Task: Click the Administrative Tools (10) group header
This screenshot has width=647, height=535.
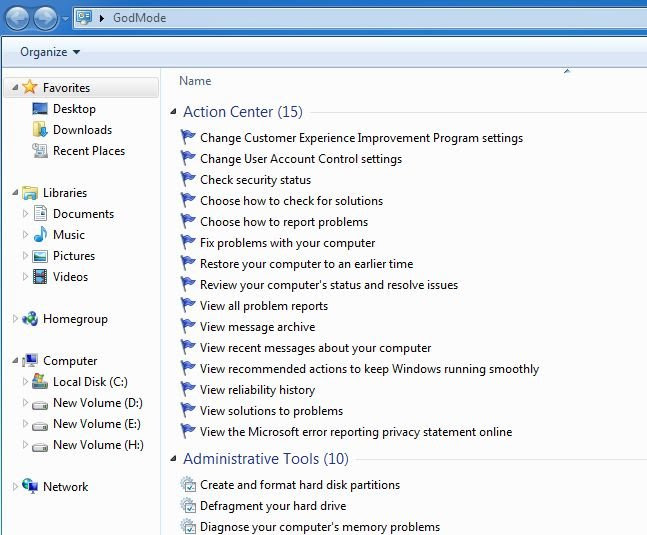Action: click(266, 459)
